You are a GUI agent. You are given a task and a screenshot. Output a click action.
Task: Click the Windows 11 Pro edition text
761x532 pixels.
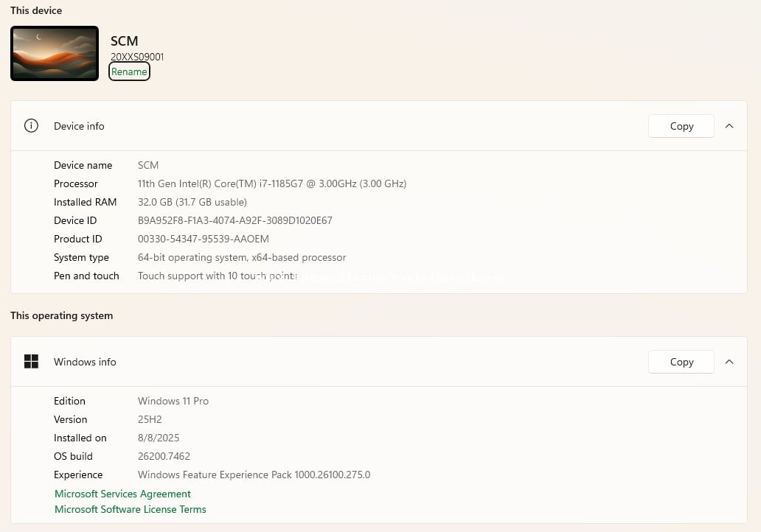point(173,401)
